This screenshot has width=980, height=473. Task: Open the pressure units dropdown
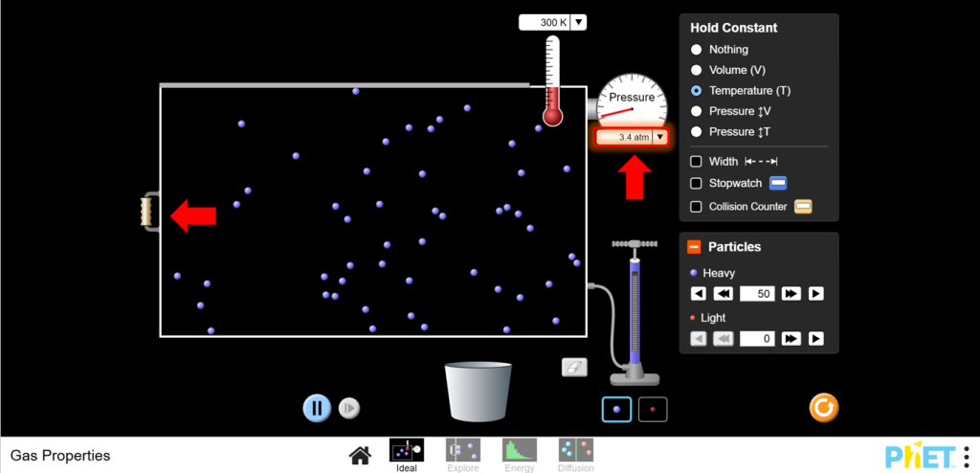point(660,137)
